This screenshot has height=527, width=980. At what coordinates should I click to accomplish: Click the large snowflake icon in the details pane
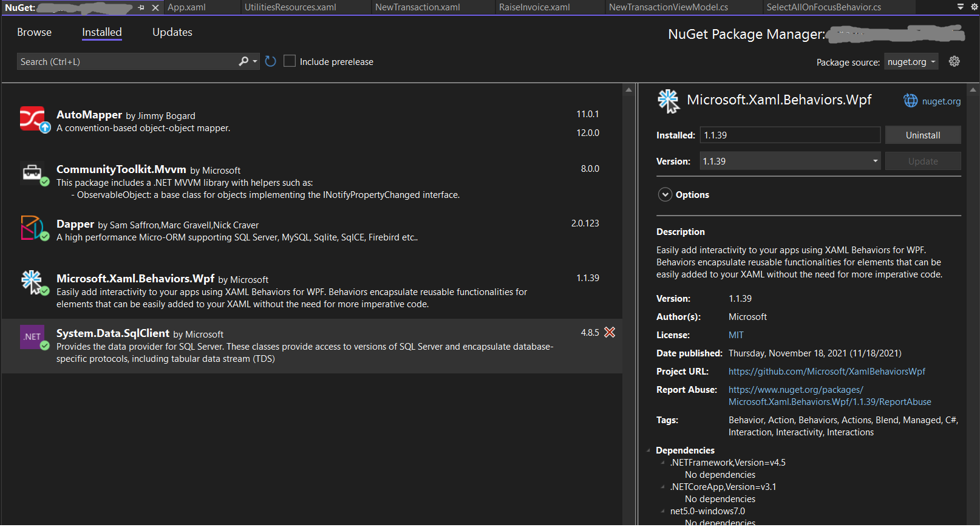pyautogui.click(x=669, y=101)
